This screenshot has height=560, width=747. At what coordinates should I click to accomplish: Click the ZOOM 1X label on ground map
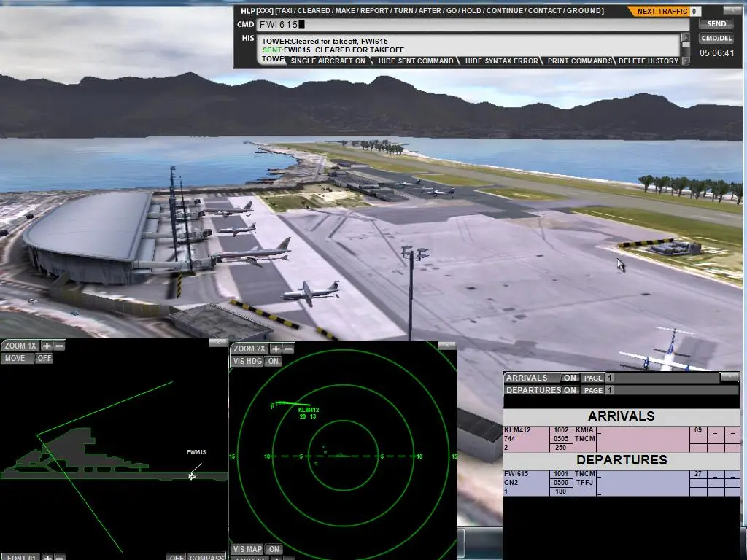click(20, 346)
